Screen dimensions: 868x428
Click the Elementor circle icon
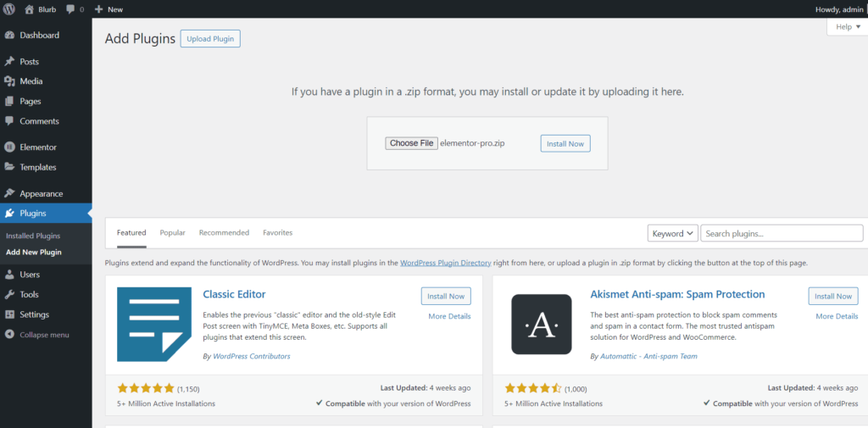[x=9, y=147]
